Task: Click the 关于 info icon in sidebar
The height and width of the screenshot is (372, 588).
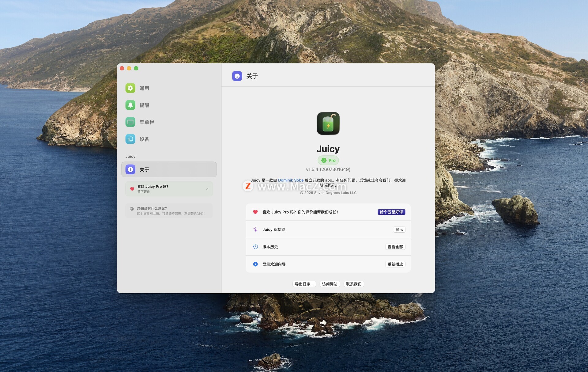Action: pyautogui.click(x=130, y=169)
